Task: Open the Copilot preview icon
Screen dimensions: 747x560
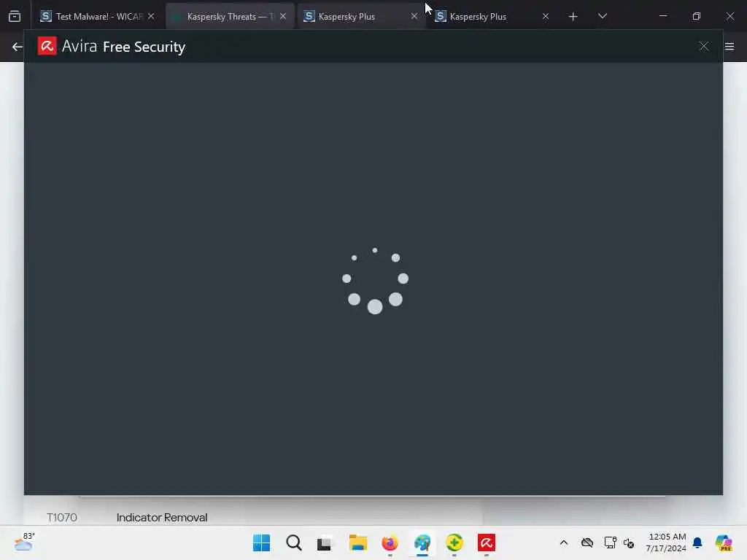Action: click(723, 542)
